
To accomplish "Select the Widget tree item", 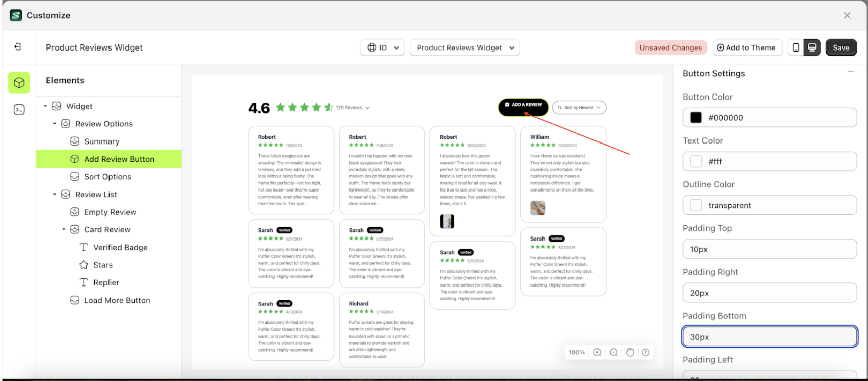I will pos(79,106).
